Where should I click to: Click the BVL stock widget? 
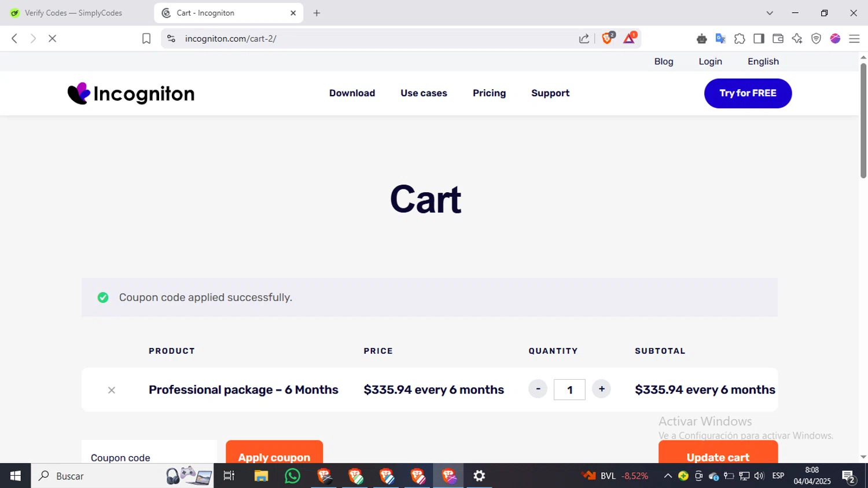tap(615, 476)
